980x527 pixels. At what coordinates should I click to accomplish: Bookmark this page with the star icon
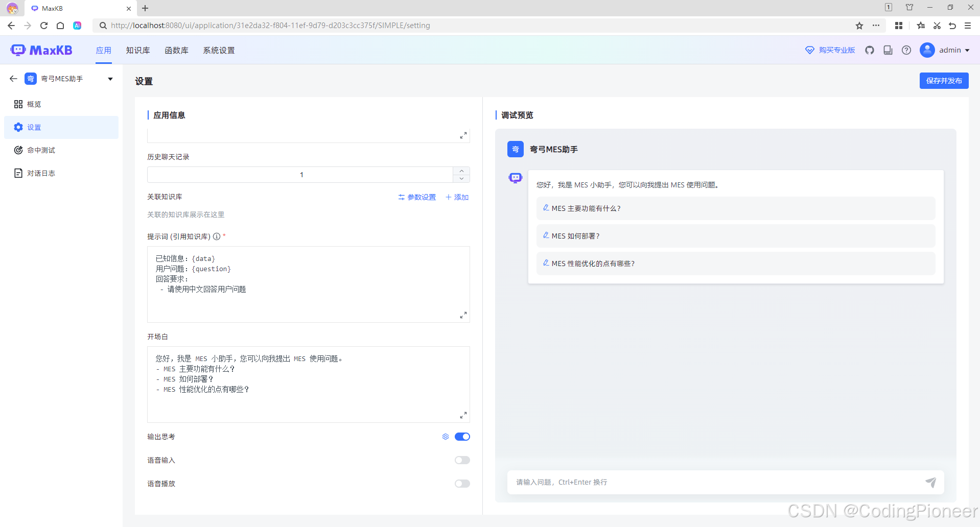point(859,26)
